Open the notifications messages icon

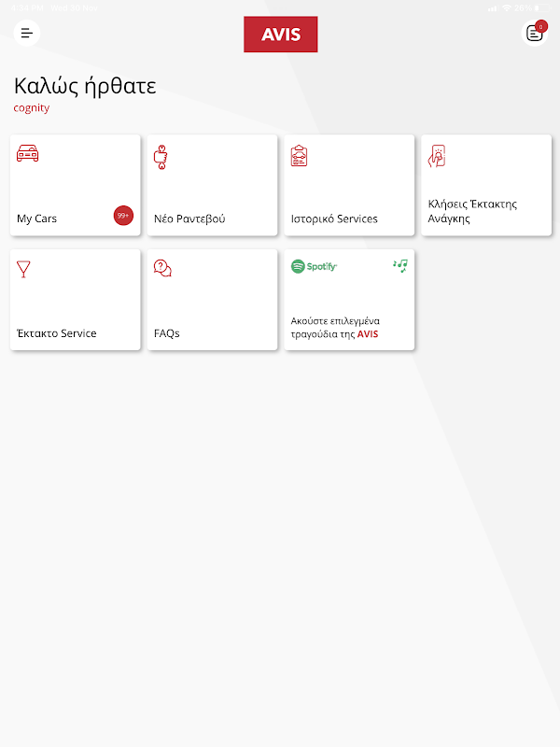click(x=534, y=34)
